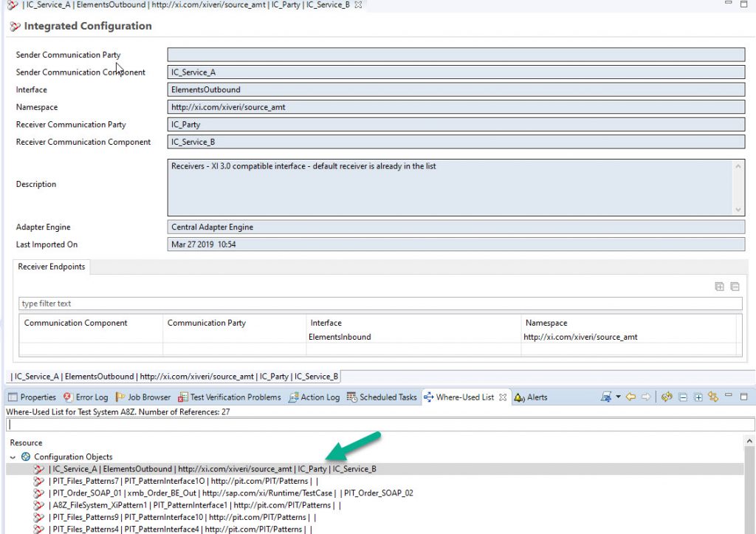Switch to the Action Log tab
The height and width of the screenshot is (534, 756).
(315, 397)
